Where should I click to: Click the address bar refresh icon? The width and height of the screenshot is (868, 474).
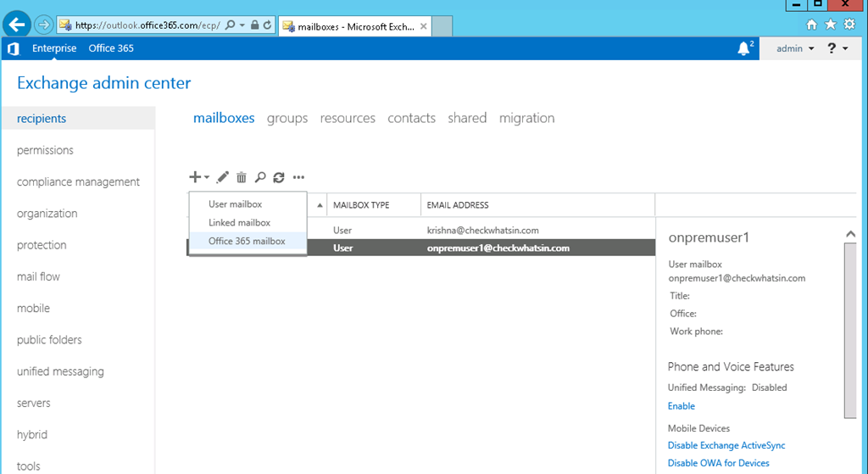[x=267, y=25]
